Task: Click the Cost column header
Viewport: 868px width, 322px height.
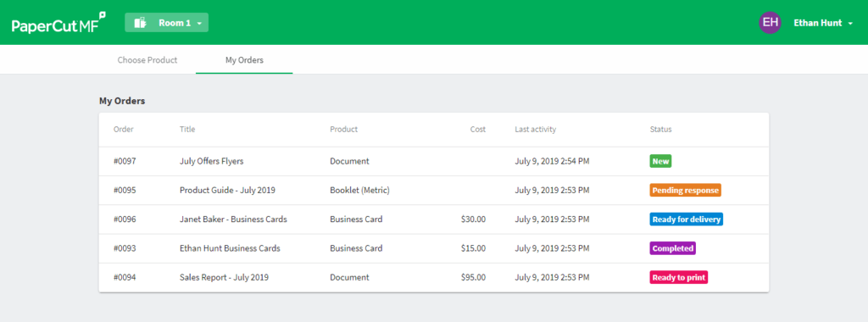Action: click(x=478, y=130)
